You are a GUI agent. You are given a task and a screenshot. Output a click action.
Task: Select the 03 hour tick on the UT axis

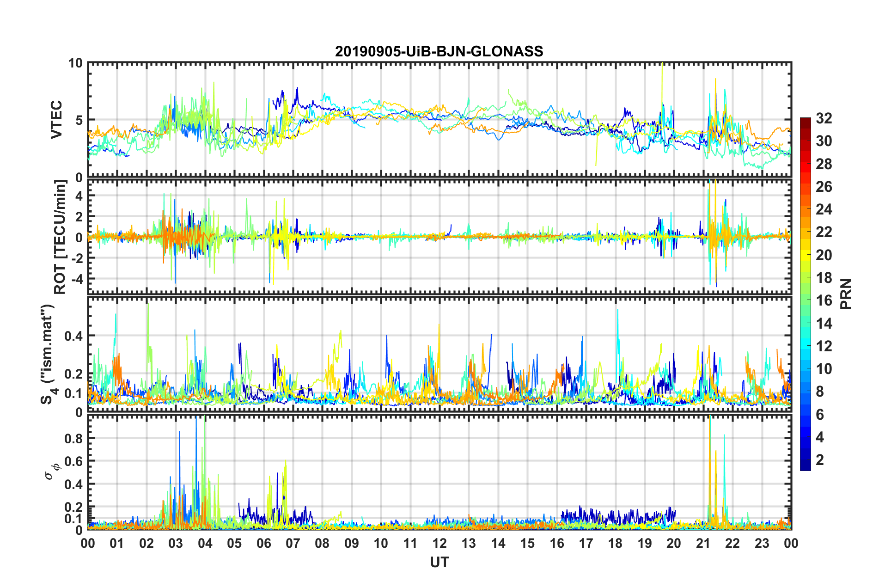(176, 543)
